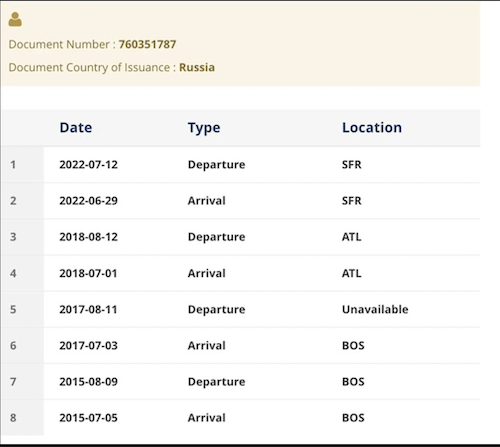Click the Russia issuance country value
This screenshot has width=500, height=447.
tap(197, 67)
